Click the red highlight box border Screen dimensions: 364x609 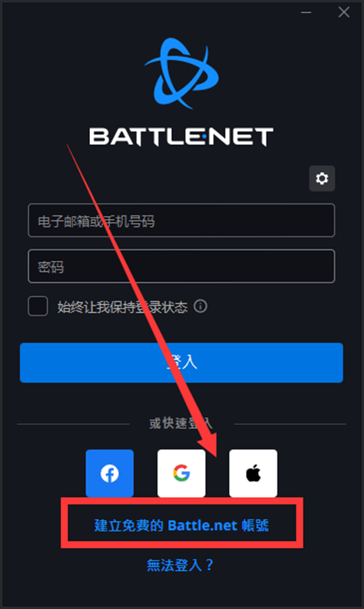point(182,500)
